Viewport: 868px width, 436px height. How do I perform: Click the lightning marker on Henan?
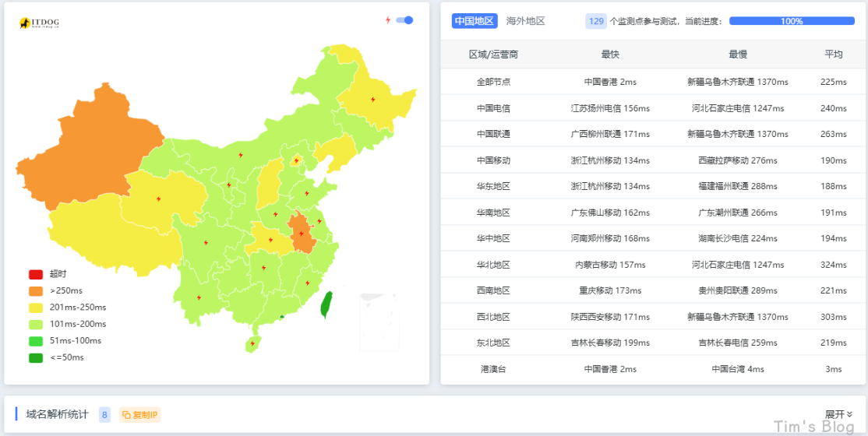click(x=276, y=214)
